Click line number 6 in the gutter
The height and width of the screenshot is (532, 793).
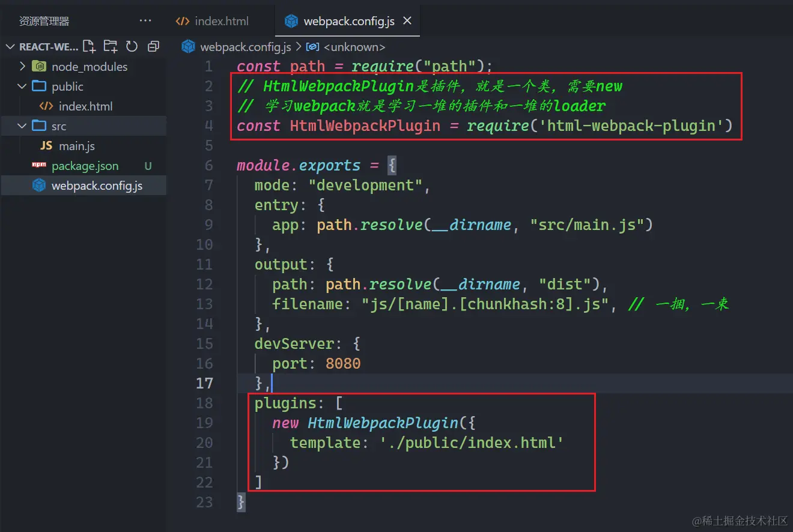tap(208, 165)
